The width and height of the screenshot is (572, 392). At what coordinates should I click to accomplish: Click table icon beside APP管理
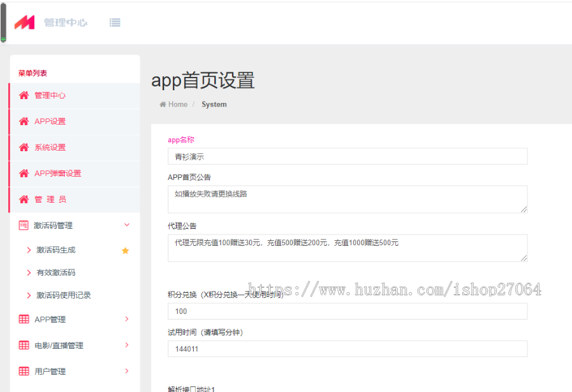tap(24, 320)
